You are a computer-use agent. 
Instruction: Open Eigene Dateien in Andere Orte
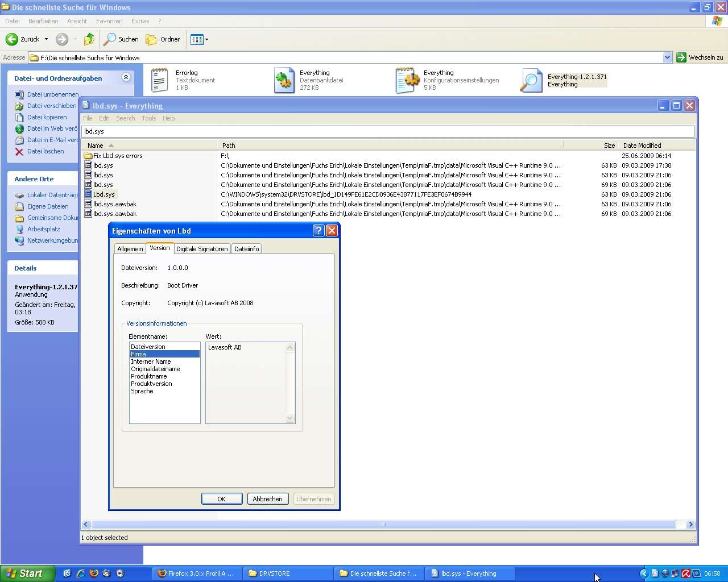click(x=48, y=206)
